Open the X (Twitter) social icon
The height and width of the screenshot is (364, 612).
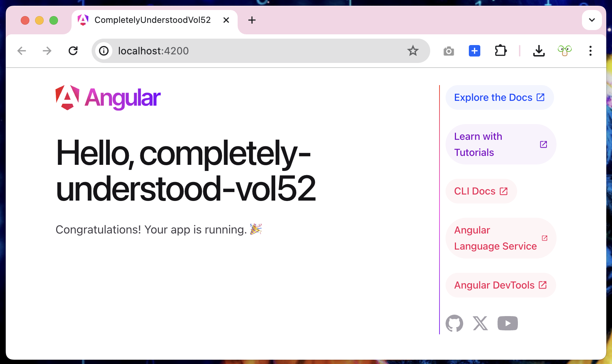[480, 323]
